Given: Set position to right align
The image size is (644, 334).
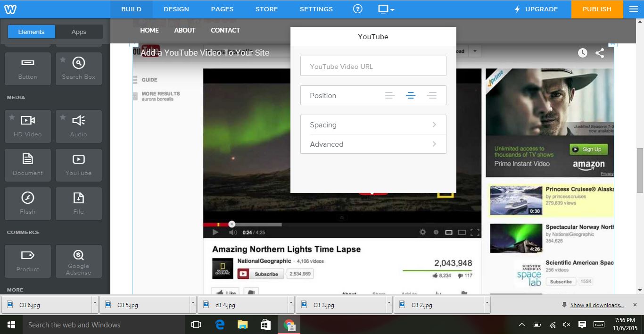Looking at the screenshot, I should pyautogui.click(x=431, y=95).
